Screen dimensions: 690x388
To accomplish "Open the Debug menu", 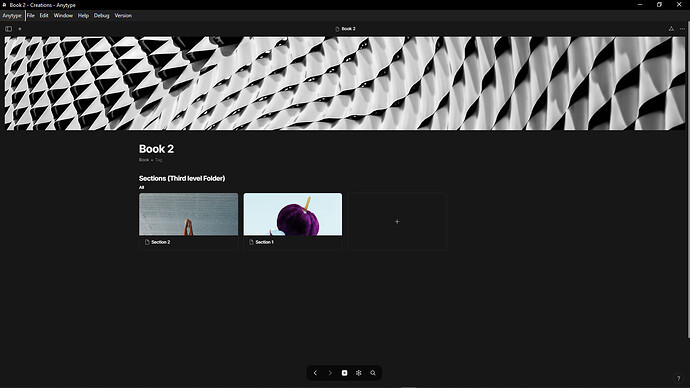I will 101,15.
